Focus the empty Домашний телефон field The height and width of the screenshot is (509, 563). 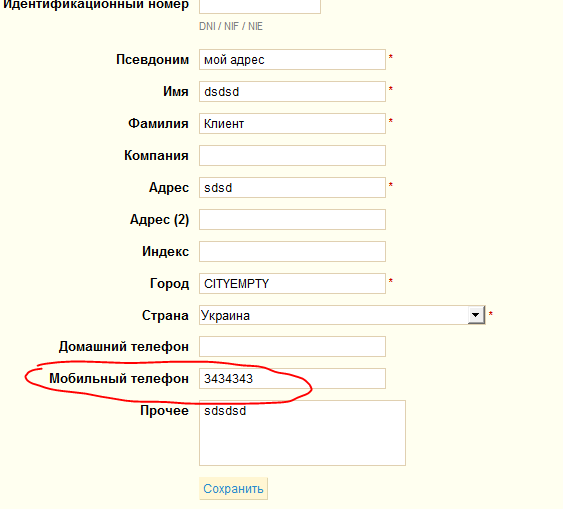292,346
